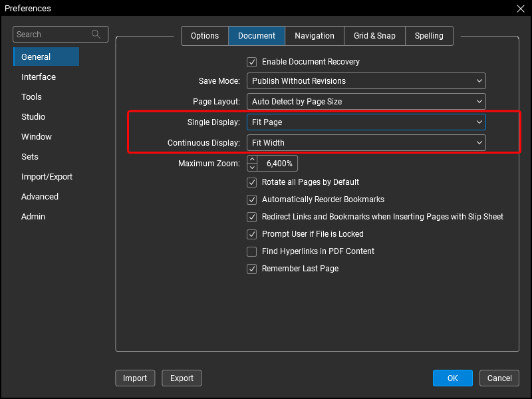Close the Preferences dialog
The width and height of the screenshot is (532, 399).
[521, 9]
